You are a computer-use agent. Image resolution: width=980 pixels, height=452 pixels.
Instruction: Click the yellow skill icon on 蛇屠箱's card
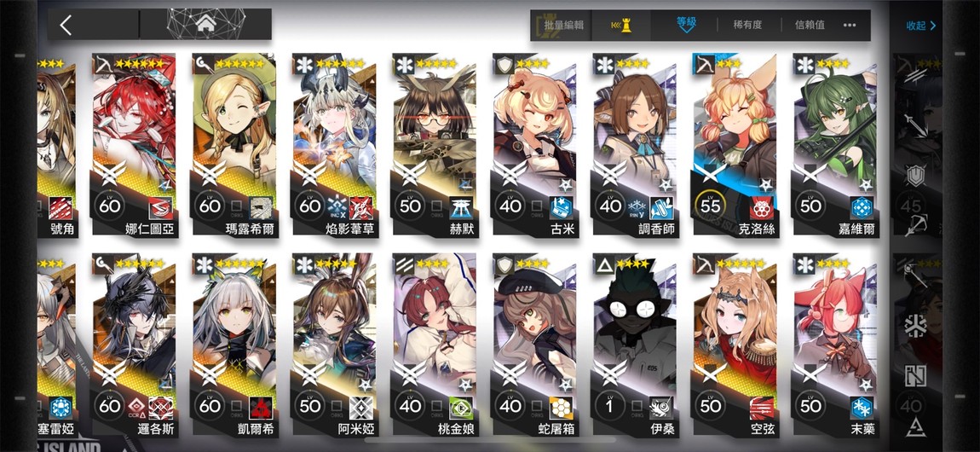click(561, 408)
